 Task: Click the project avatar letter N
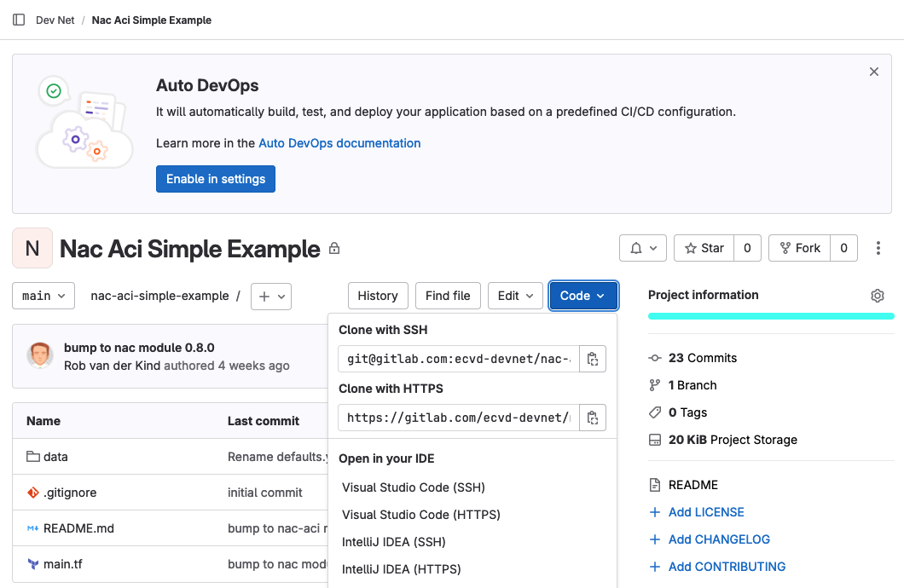pyautogui.click(x=32, y=248)
